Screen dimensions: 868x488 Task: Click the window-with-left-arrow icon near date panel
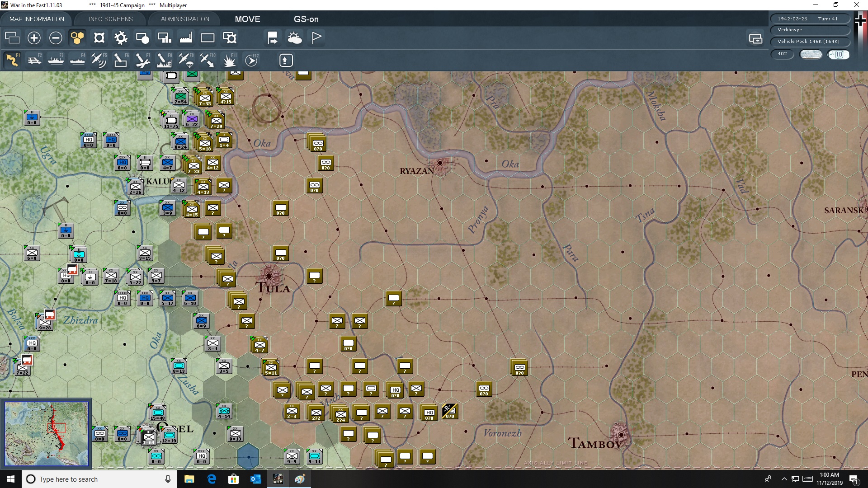click(755, 39)
